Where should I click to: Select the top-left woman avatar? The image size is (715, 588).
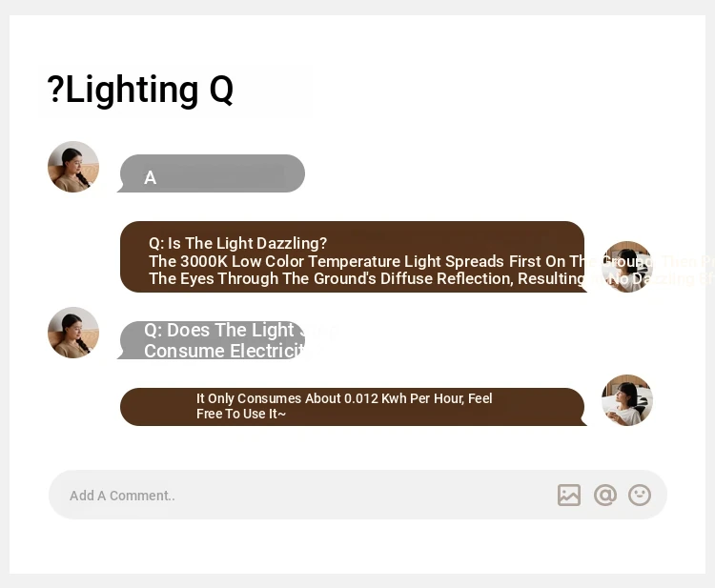pyautogui.click(x=73, y=167)
